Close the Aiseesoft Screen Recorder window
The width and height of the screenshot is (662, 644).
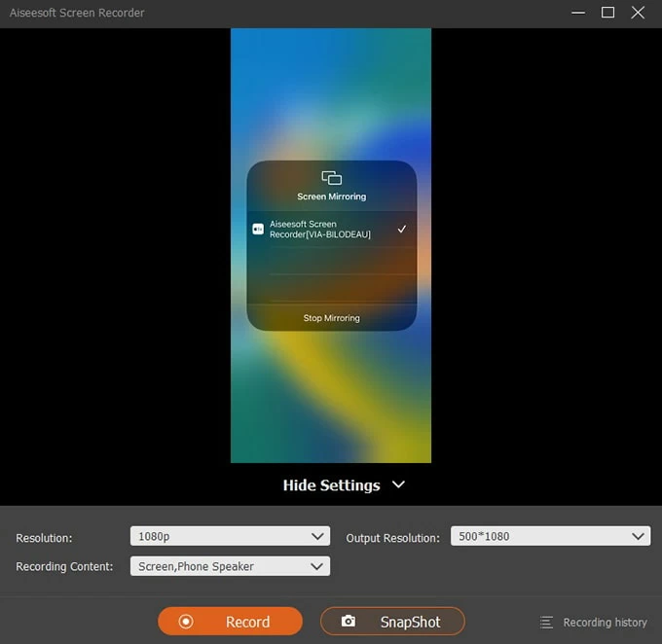pos(639,13)
